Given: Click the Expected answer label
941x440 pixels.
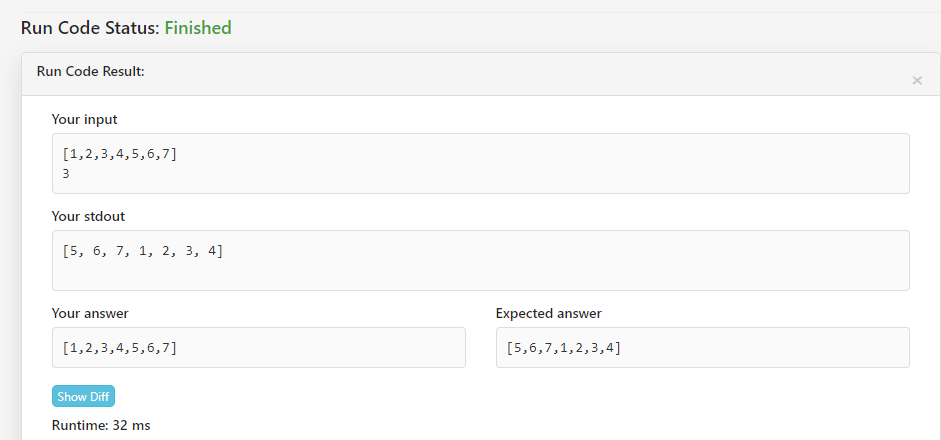Looking at the screenshot, I should tap(549, 313).
